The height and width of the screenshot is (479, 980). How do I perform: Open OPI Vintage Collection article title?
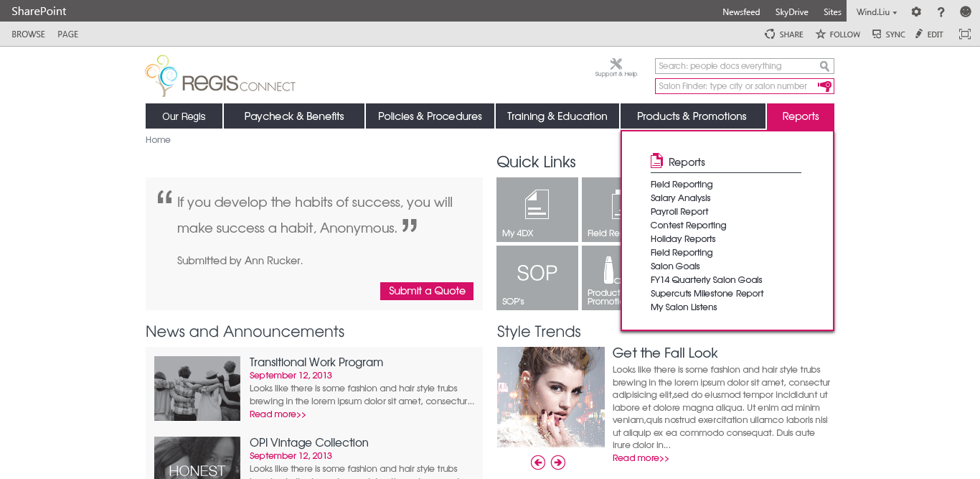pyautogui.click(x=309, y=442)
